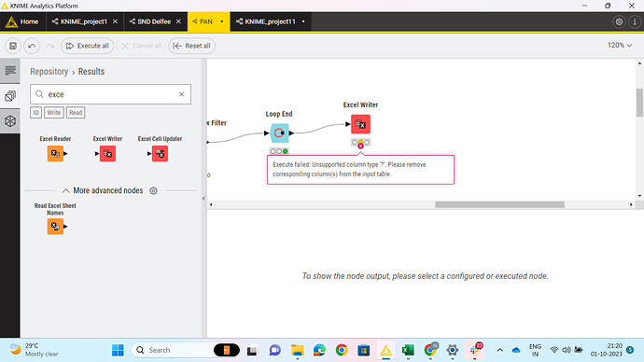The height and width of the screenshot is (362, 644).
Task: Select the Excel Writer node on canvas
Action: 360,124
